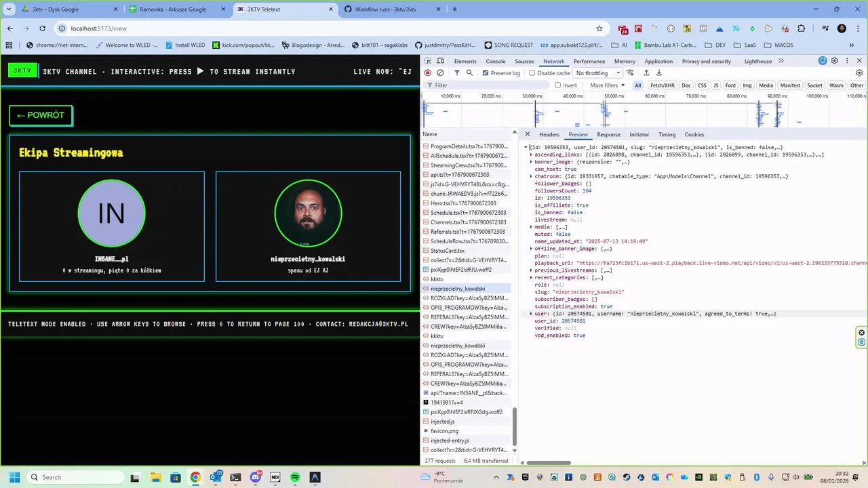
Task: Click nieprzecietny_kowalski profile photo
Action: click(309, 213)
